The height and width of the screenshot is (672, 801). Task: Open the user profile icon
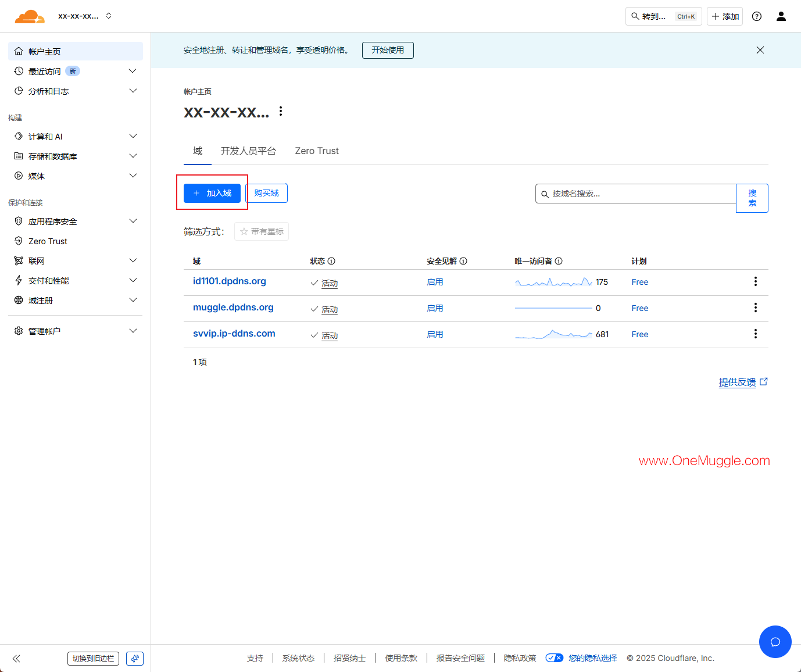(x=781, y=16)
